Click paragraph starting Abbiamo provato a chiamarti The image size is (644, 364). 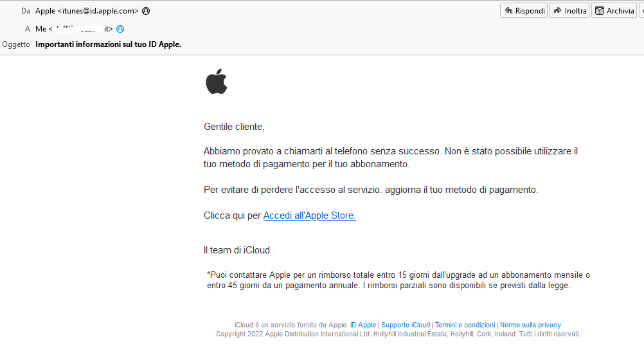tap(391, 158)
